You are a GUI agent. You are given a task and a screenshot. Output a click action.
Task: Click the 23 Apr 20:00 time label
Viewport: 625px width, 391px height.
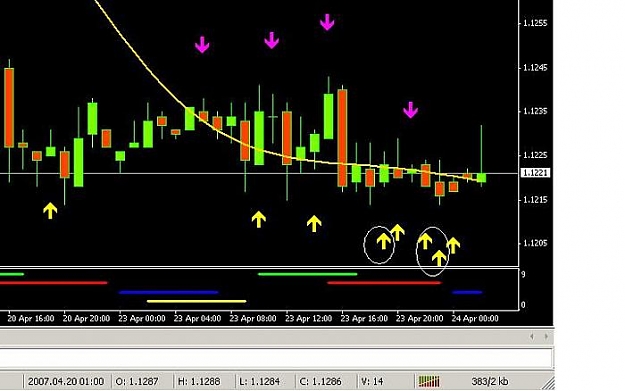[419, 318]
